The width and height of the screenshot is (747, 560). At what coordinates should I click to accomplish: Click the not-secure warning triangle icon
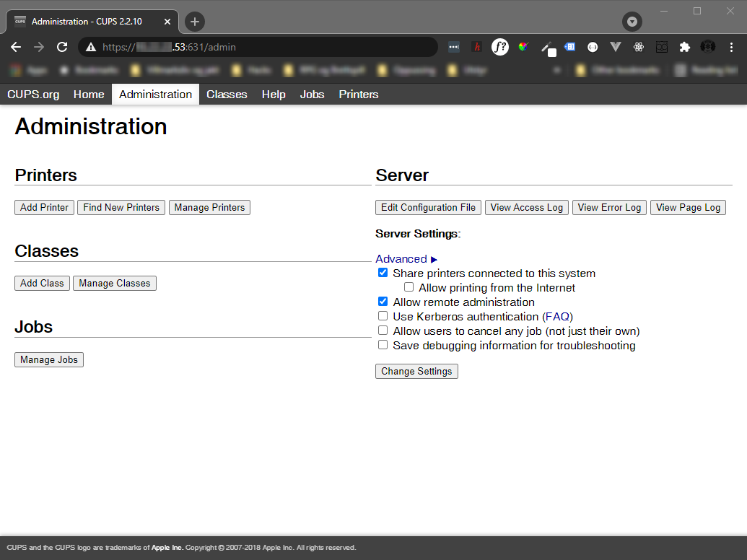pos(90,47)
